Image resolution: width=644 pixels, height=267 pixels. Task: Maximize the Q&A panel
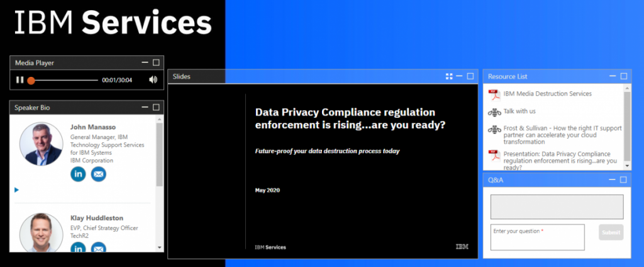[623, 179]
